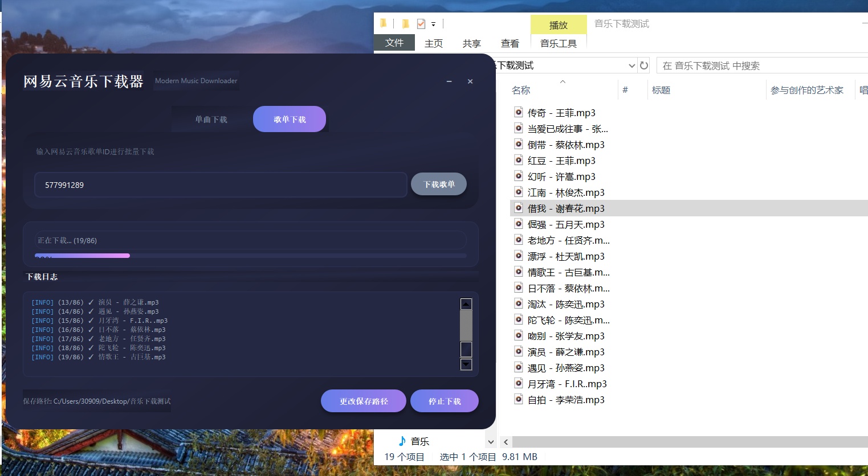
Task: Click the new folder quick-access icon
Action: coord(405,23)
